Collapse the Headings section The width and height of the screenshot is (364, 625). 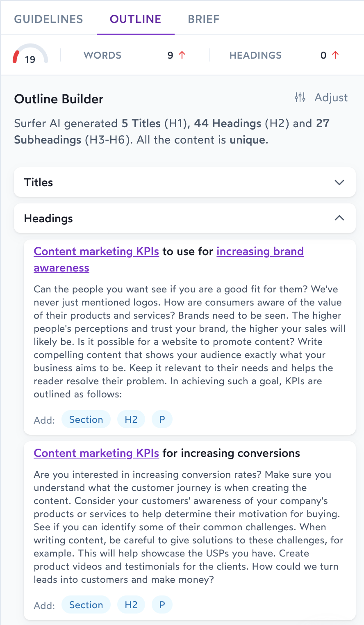click(339, 218)
